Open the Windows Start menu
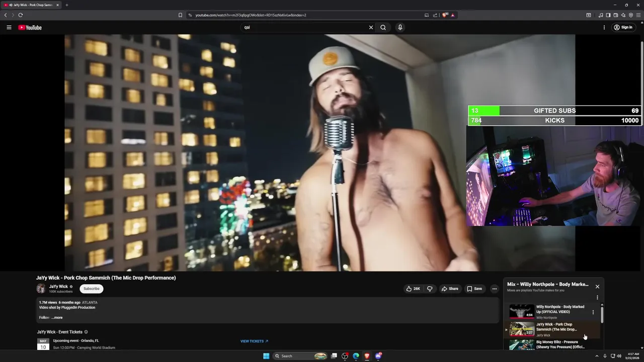This screenshot has width=644, height=362. [266, 356]
